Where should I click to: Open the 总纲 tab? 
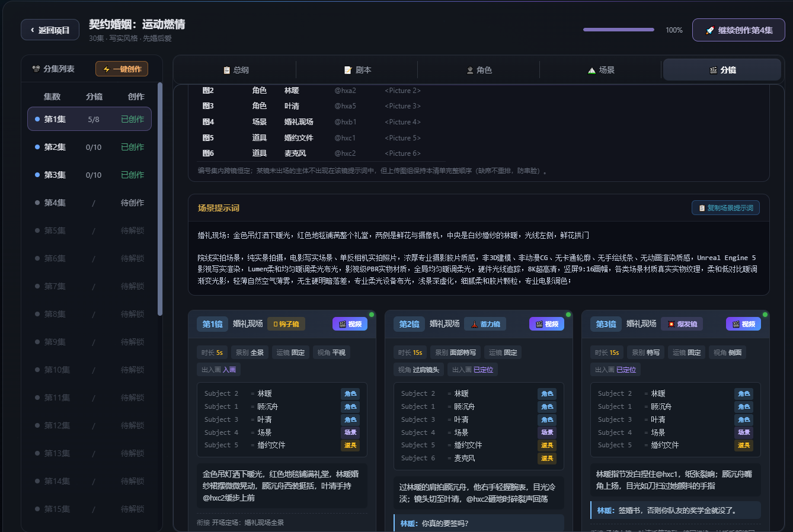pyautogui.click(x=235, y=70)
